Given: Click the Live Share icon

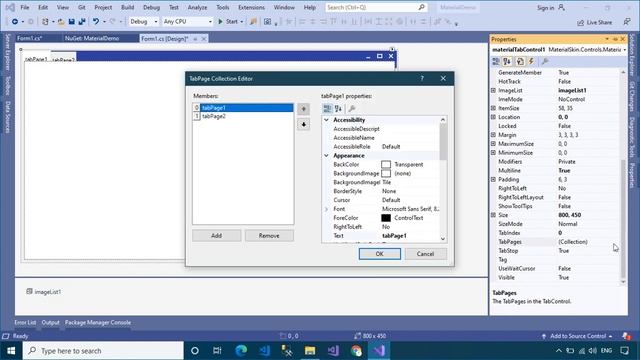Looking at the screenshot, I should pyautogui.click(x=580, y=22).
